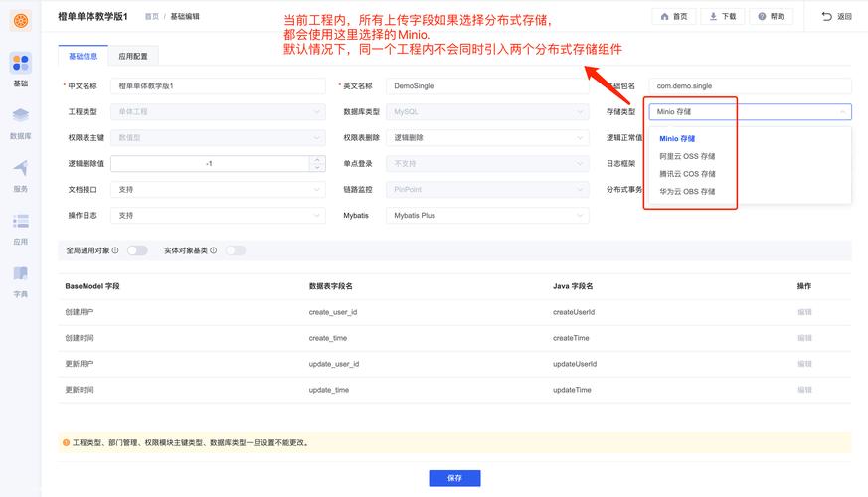The image size is (868, 497).
Task: Open the 数据库 sidebar section
Action: click(x=20, y=123)
